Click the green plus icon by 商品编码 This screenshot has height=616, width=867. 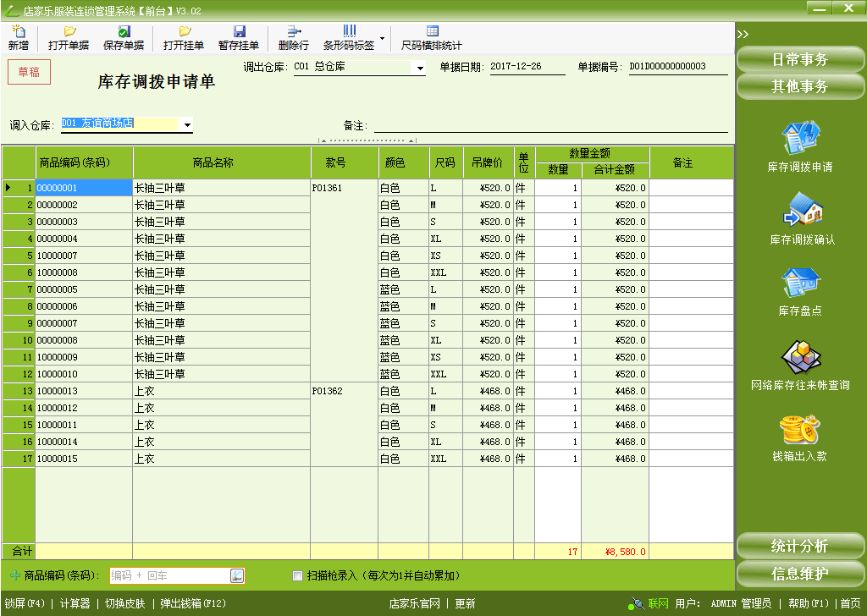(15, 575)
